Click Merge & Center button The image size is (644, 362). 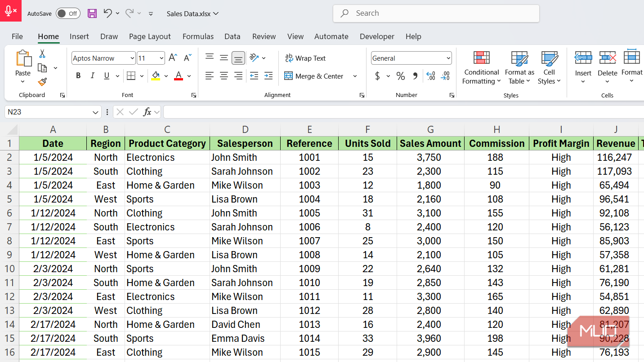pos(314,76)
